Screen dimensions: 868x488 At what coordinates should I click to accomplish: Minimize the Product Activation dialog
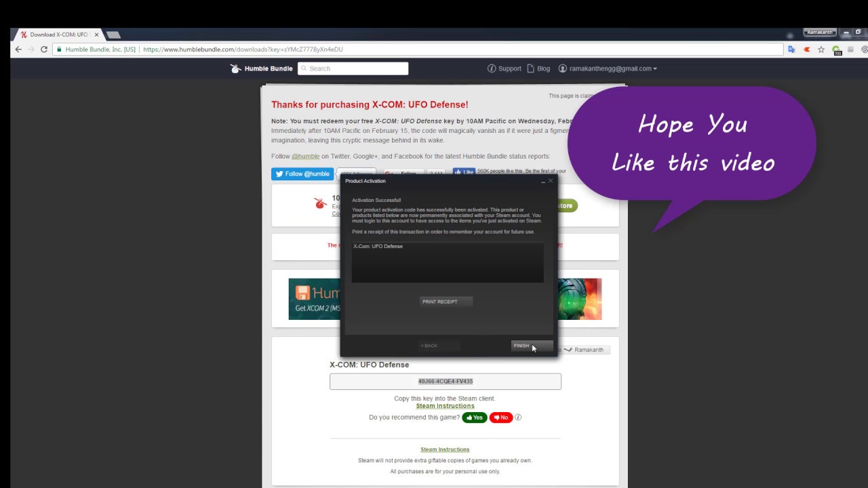tap(542, 181)
